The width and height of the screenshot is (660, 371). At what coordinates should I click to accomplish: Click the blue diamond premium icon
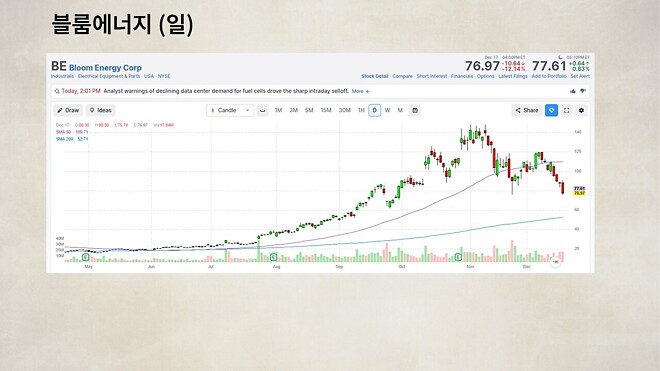point(551,110)
